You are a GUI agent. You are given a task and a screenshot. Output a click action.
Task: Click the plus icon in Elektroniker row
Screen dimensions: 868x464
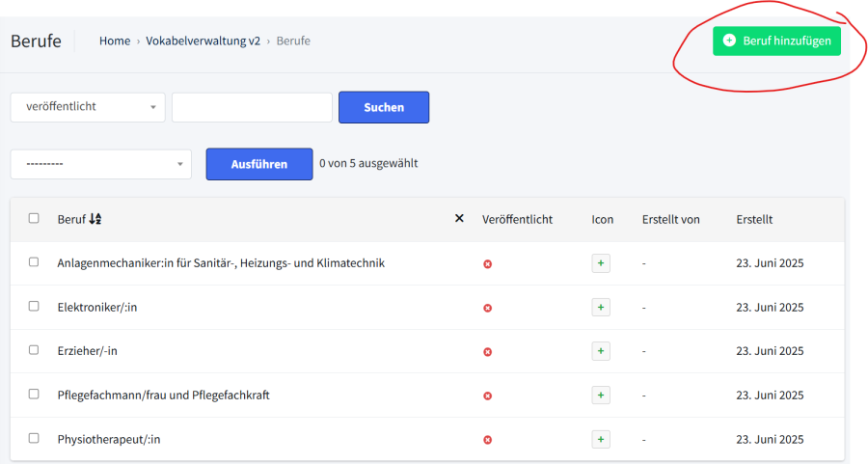pos(600,307)
